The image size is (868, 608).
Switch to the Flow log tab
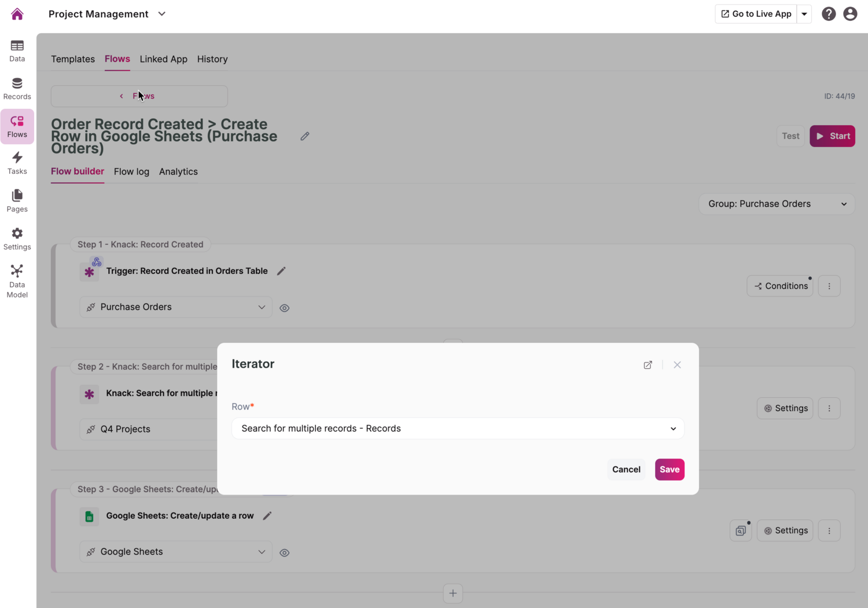(131, 171)
